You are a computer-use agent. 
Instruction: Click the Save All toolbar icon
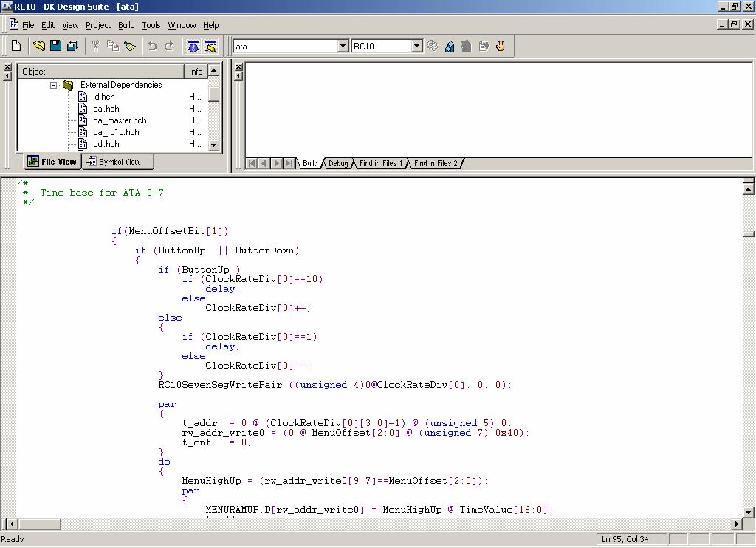click(73, 46)
